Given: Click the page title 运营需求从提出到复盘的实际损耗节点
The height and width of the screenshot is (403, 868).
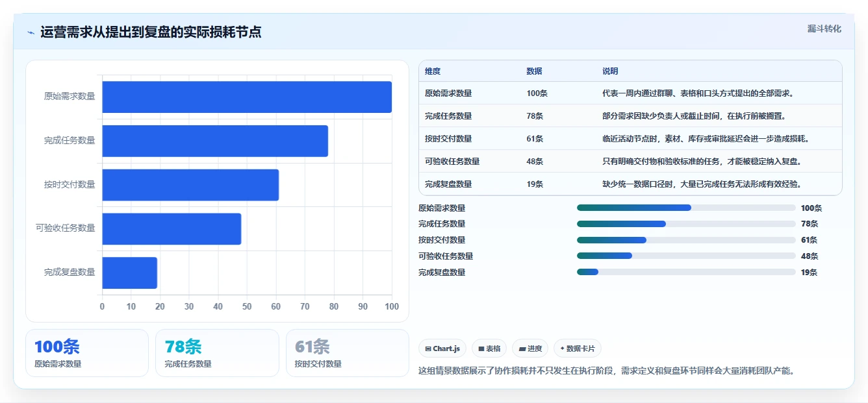Looking at the screenshot, I should point(151,32).
